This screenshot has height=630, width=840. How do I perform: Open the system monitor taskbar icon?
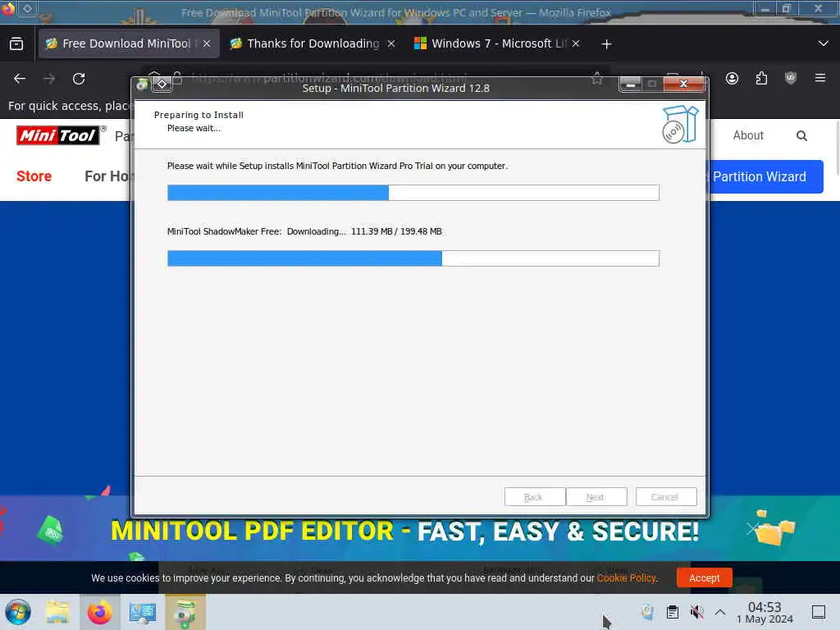click(142, 612)
